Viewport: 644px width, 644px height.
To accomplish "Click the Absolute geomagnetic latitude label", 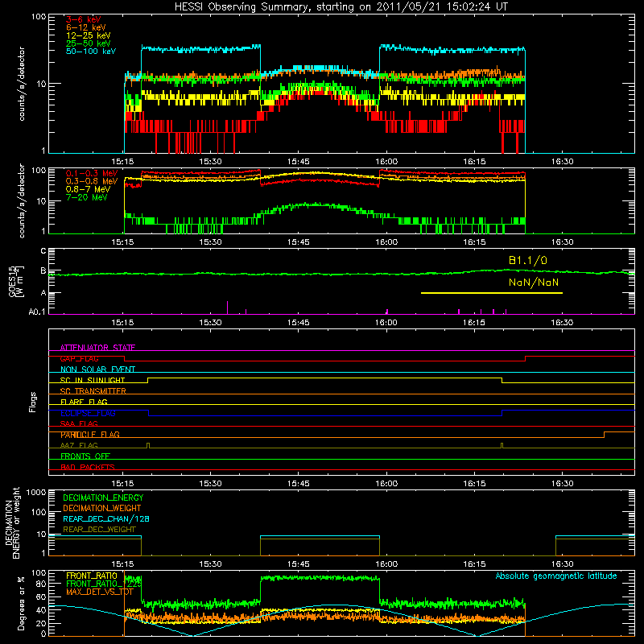I will (x=556, y=576).
